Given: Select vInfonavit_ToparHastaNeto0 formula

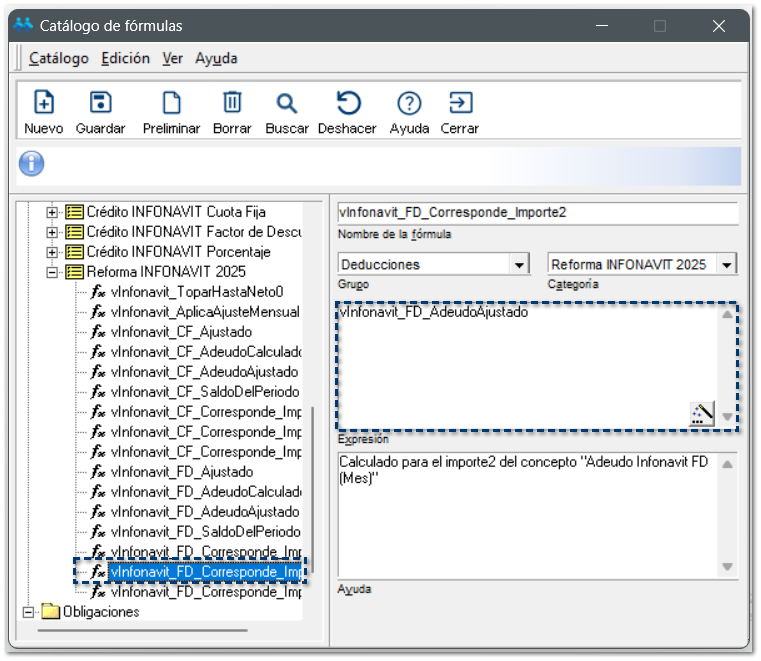Looking at the screenshot, I should pos(197,292).
